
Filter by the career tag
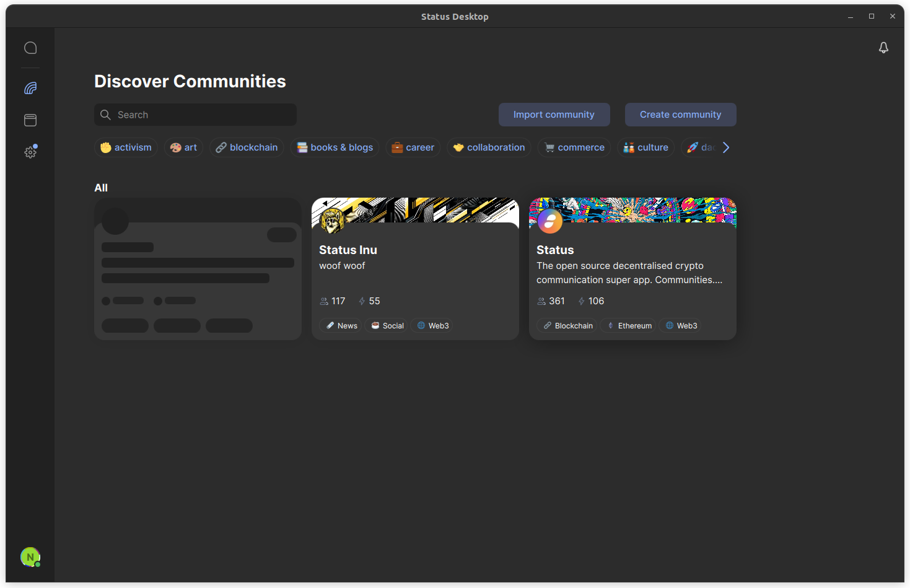coord(413,147)
